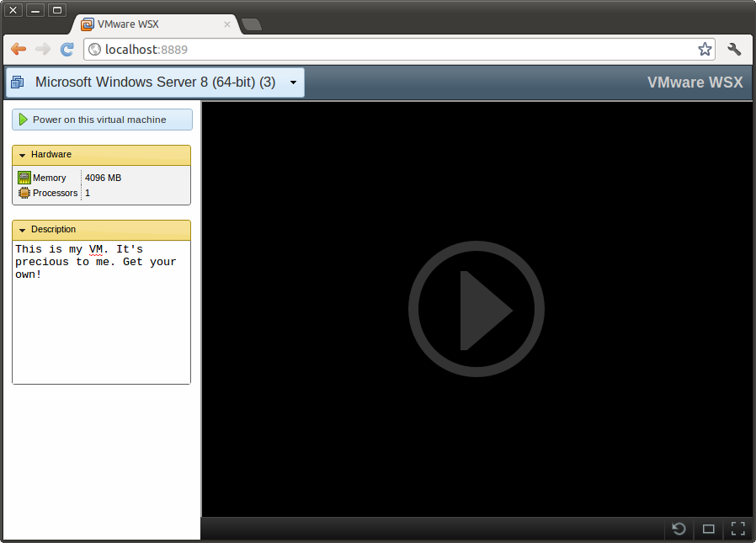This screenshot has width=756, height=543.
Task: Click the console fit-to-window rectangle icon
Action: (x=708, y=529)
